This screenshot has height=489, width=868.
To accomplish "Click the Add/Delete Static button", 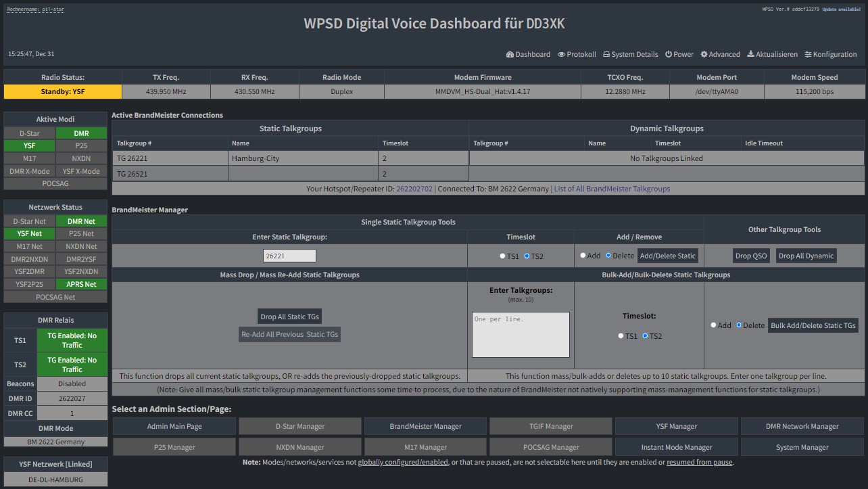I will click(668, 256).
